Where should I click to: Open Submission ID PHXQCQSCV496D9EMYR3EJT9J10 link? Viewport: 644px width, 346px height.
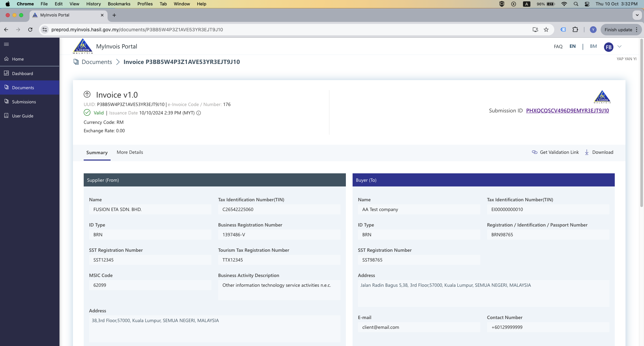pos(567,110)
